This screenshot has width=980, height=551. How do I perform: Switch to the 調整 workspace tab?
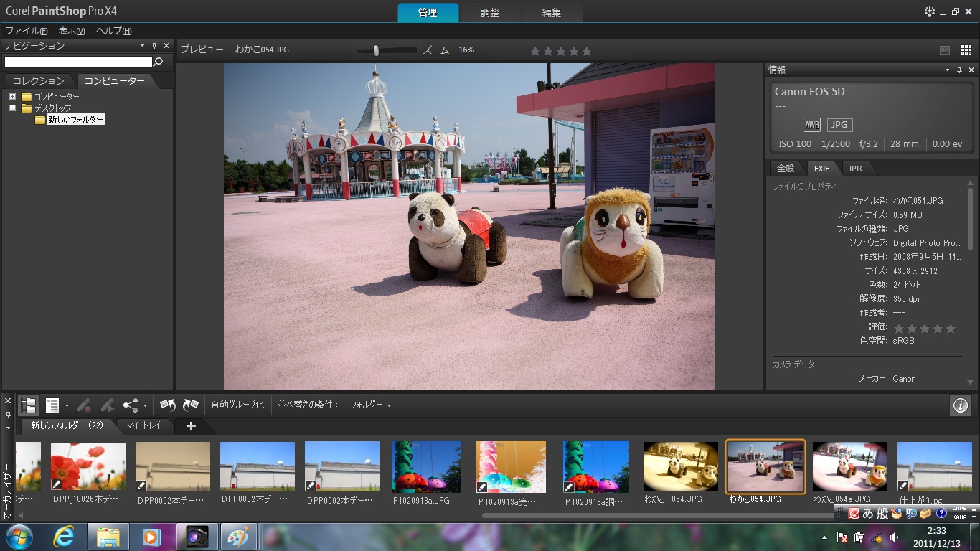pos(490,13)
